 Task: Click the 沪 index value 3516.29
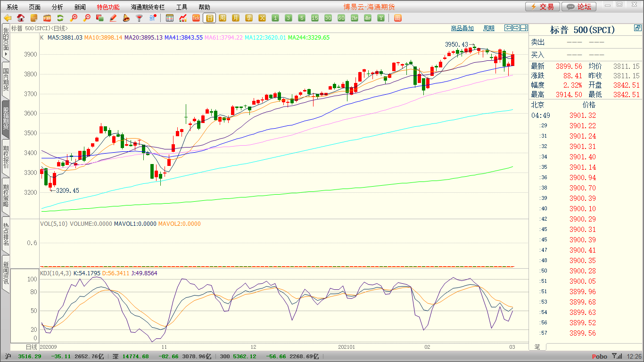click(29, 356)
